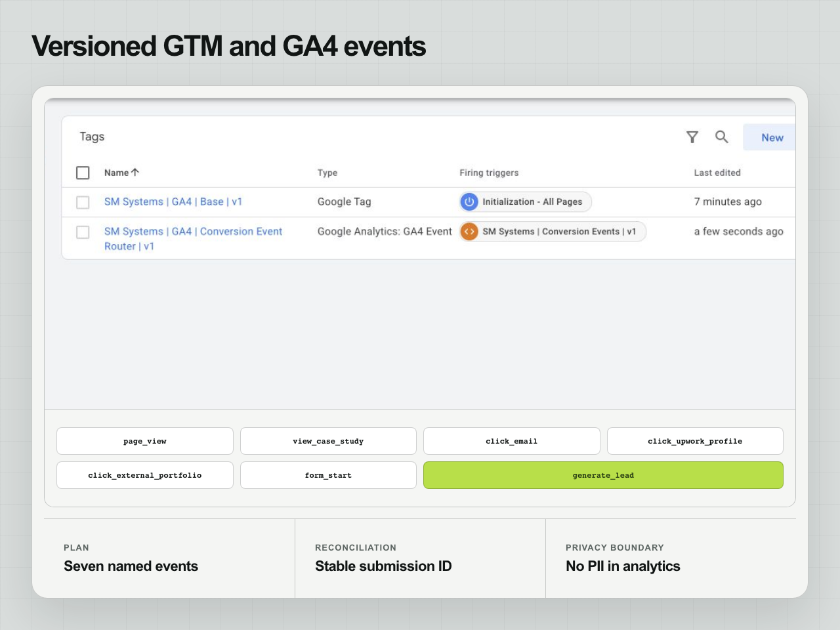Click the Firing triggers column header

489,173
